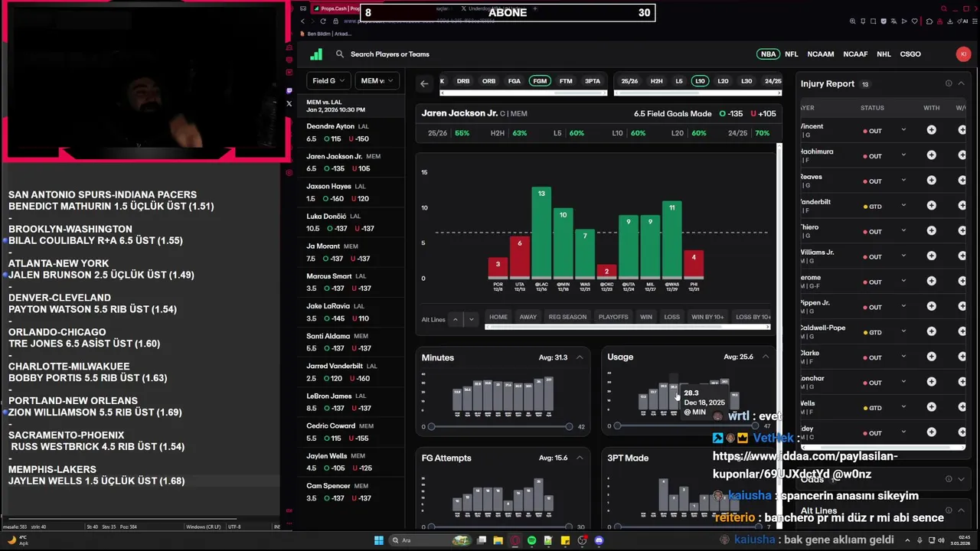Raise the Alt Lines value
This screenshot has height=551, width=980.
[456, 319]
